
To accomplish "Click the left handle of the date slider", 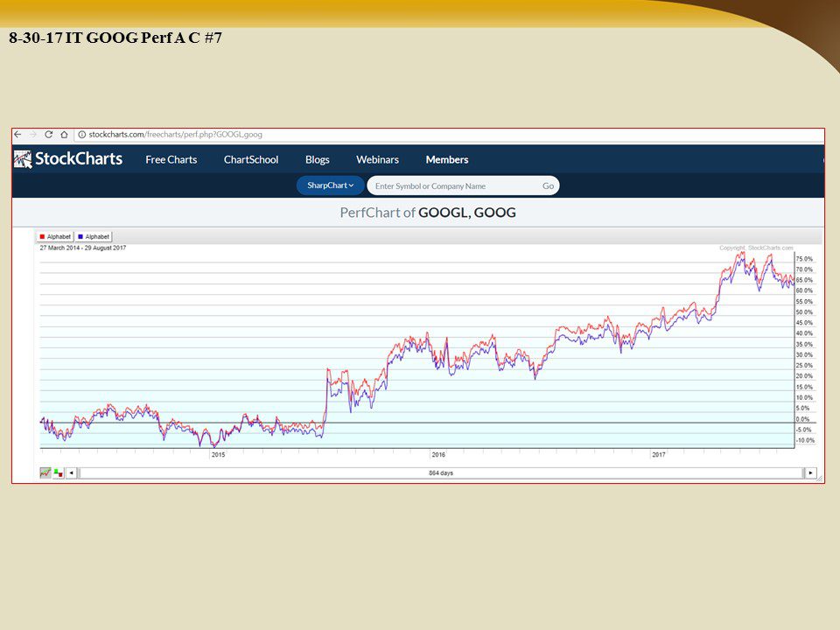I will (x=79, y=473).
